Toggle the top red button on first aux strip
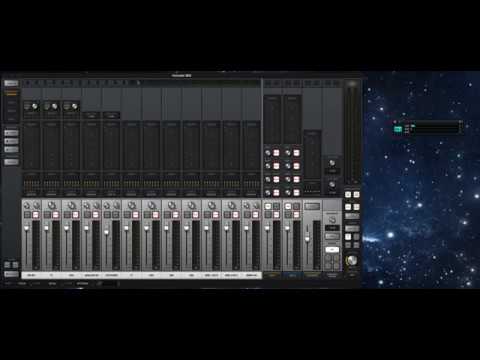Screen dimensions: 480x360 276,153
